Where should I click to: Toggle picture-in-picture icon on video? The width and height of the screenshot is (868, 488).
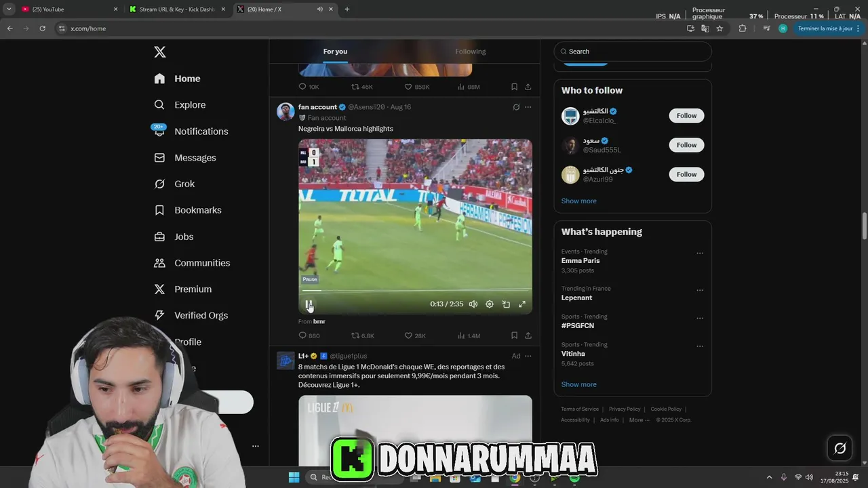click(506, 304)
